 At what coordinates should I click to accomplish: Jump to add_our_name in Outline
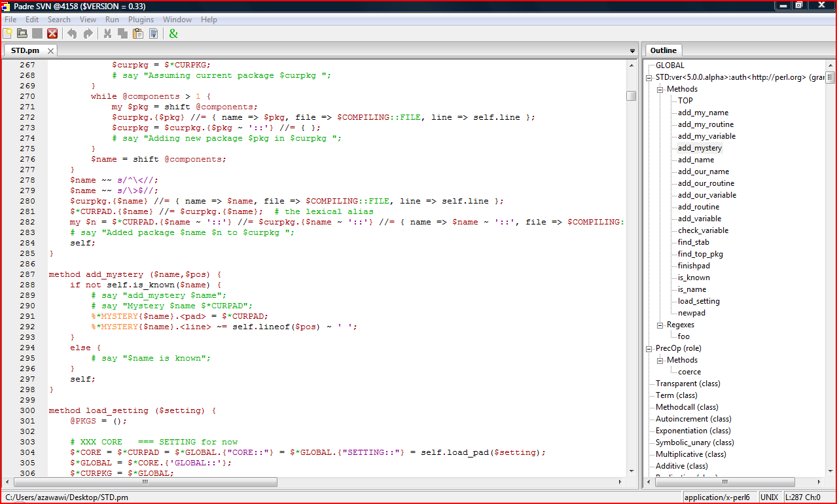[x=703, y=171]
